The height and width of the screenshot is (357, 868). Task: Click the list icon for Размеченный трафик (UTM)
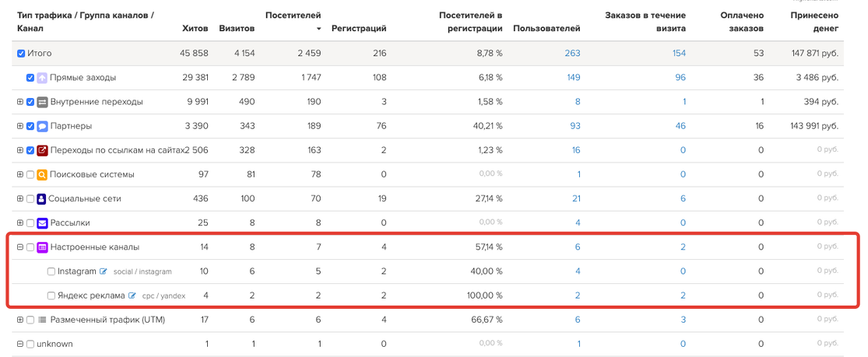tap(42, 320)
